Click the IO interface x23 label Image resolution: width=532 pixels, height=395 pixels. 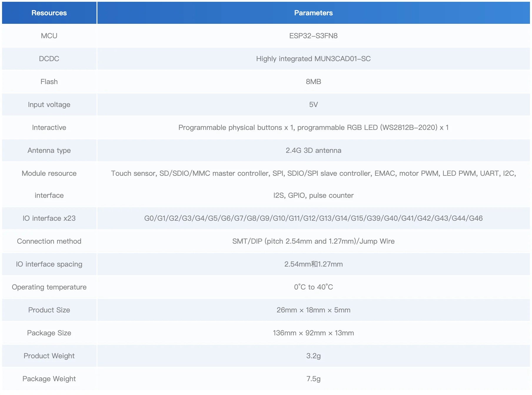click(x=49, y=218)
